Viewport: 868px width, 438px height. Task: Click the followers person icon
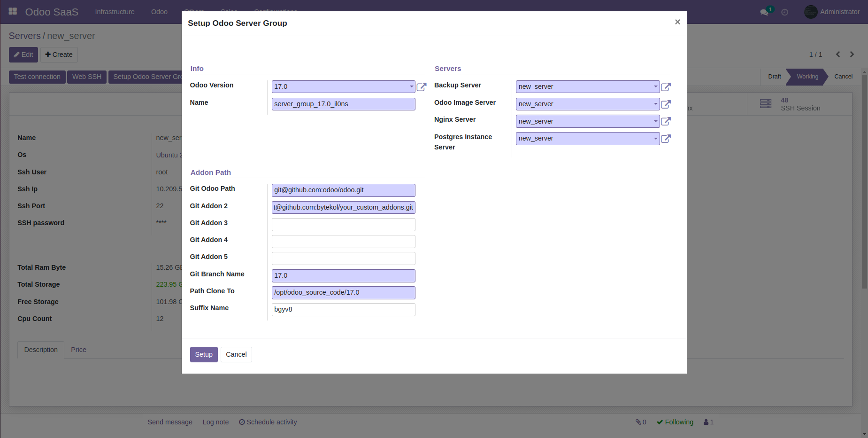(x=707, y=422)
